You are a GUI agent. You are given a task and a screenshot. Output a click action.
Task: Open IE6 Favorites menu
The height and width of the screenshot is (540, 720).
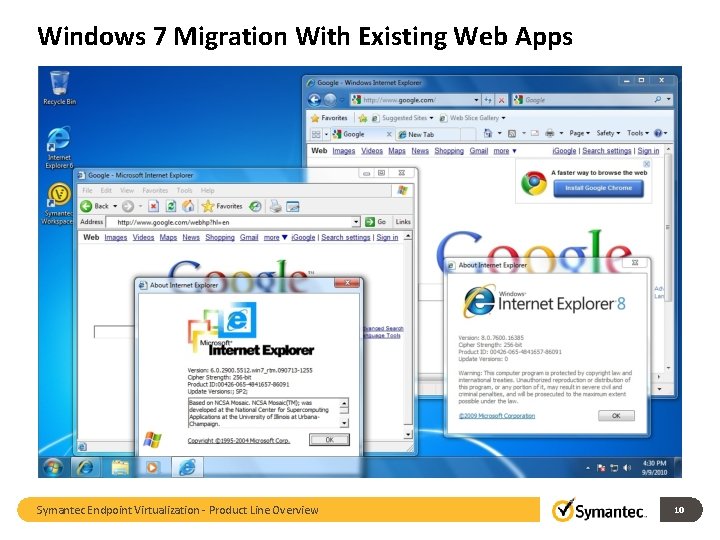[155, 190]
